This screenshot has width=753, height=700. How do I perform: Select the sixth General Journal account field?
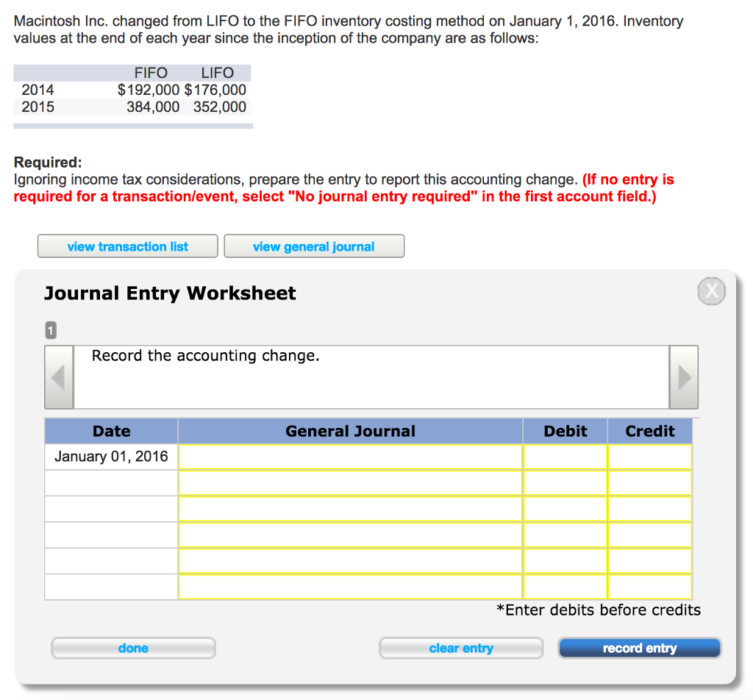(350, 586)
